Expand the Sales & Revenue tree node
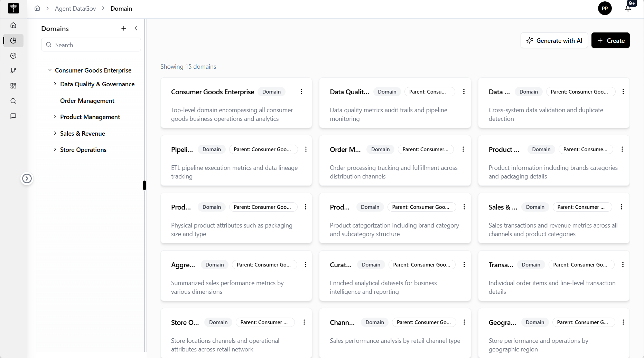This screenshot has height=358, width=644. [x=55, y=133]
